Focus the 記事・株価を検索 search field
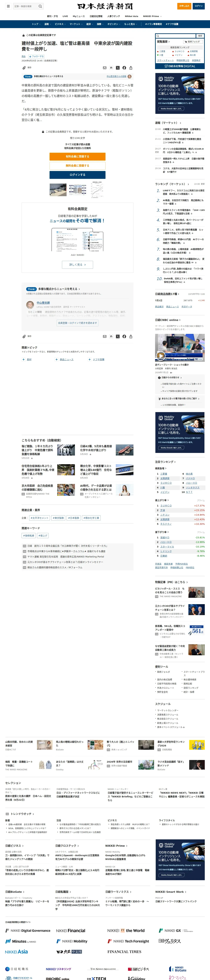 point(25,6)
